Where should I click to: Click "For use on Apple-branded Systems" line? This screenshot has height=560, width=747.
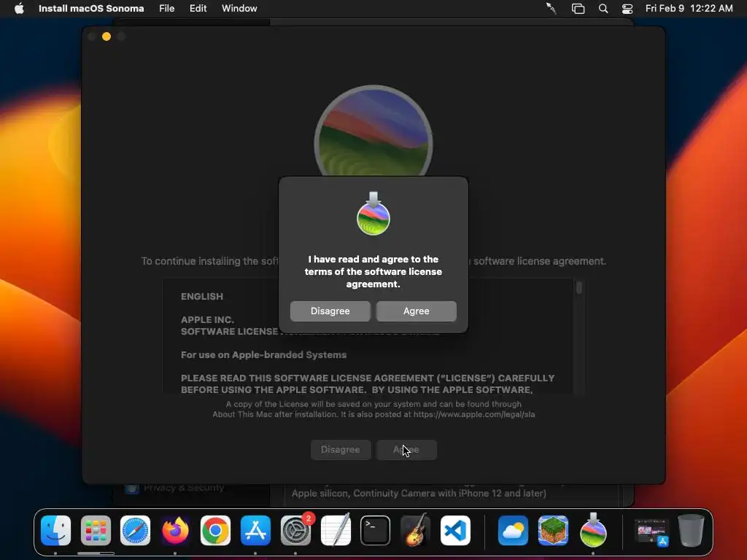point(263,355)
